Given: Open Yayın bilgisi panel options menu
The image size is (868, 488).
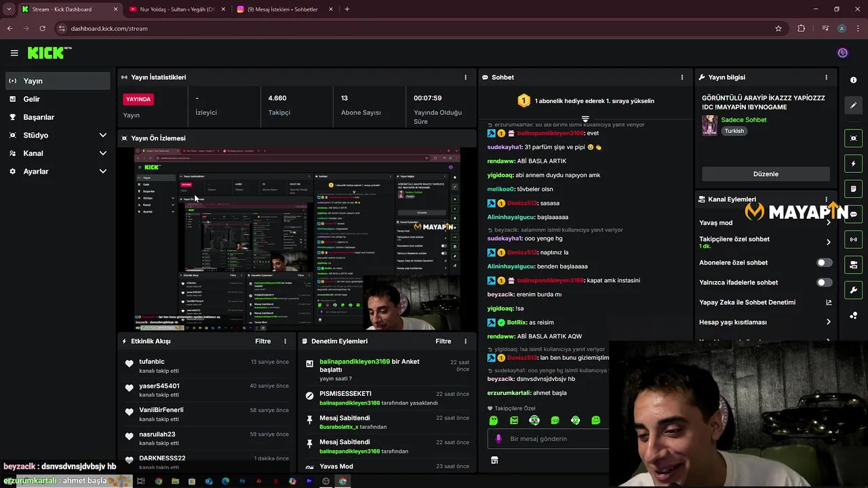Looking at the screenshot, I should tap(826, 77).
